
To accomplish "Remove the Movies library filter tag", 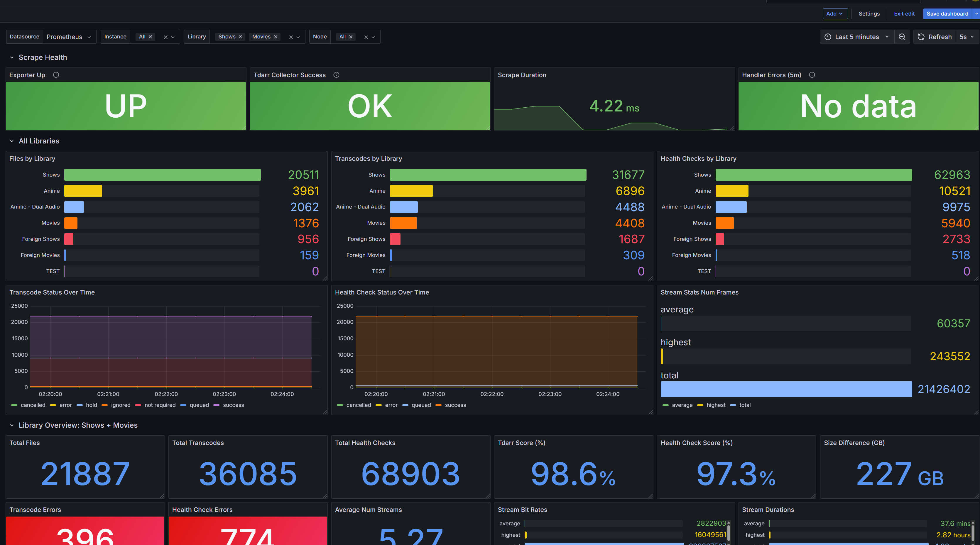I will click(x=276, y=37).
